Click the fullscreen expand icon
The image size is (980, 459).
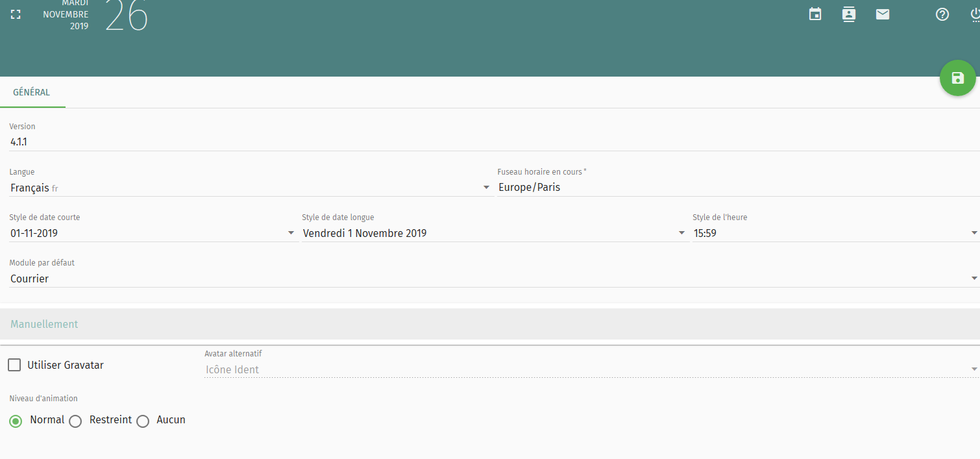click(16, 14)
